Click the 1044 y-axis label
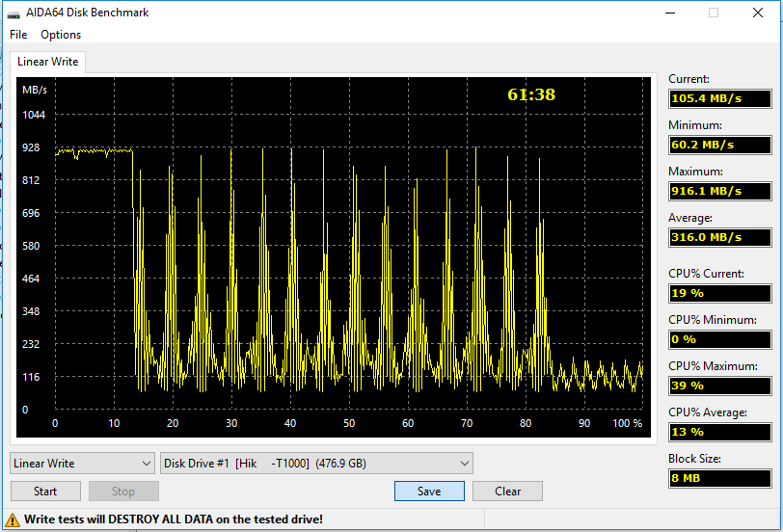The image size is (783, 532). [x=34, y=115]
